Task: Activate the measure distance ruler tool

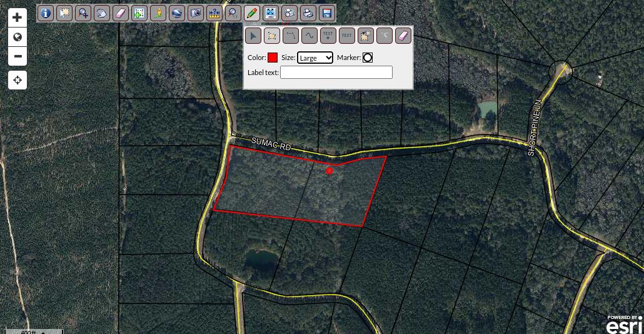Action: pyautogui.click(x=214, y=13)
